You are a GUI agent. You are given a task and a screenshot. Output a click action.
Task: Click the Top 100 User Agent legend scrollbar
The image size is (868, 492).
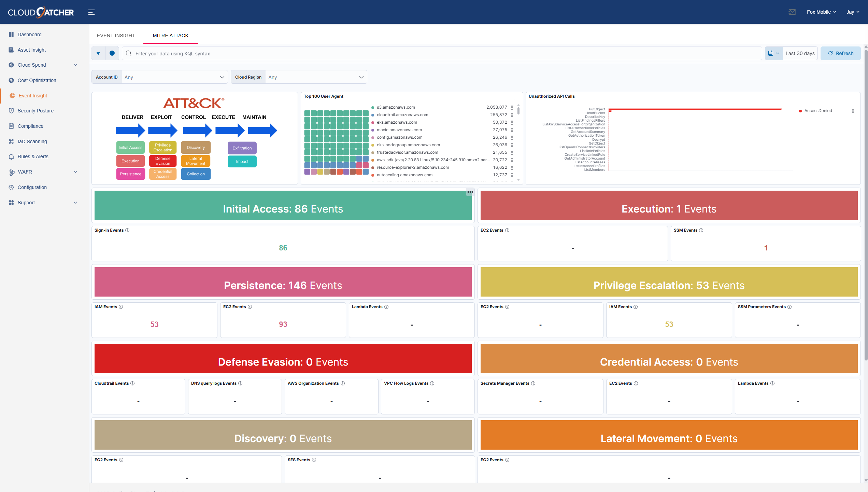(518, 111)
